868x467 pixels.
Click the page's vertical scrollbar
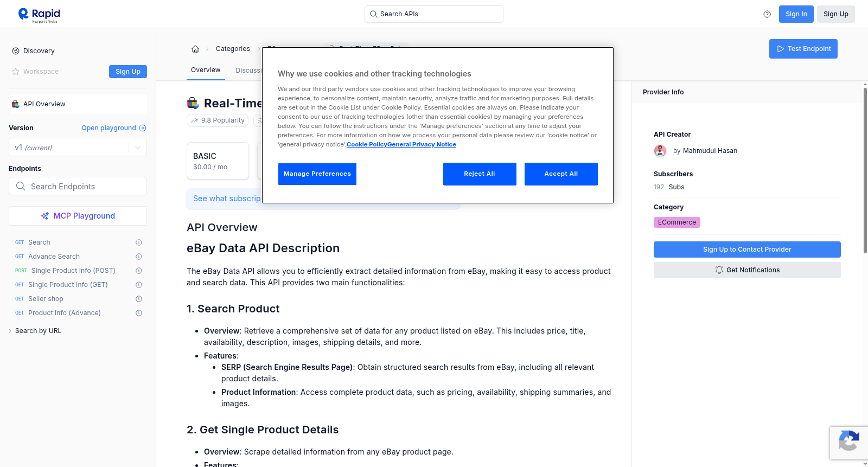pos(865,170)
